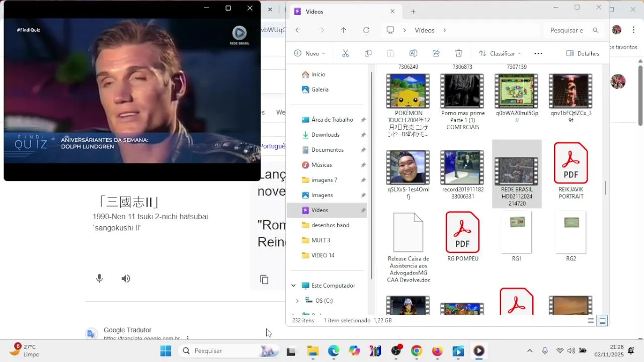Open File Explorer from the taskbar

[313, 351]
